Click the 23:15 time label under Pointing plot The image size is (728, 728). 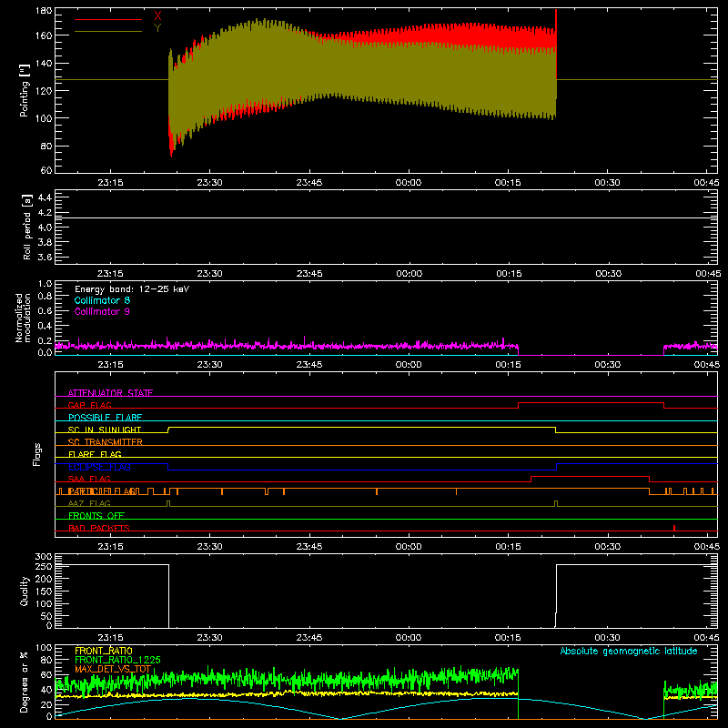pos(110,183)
